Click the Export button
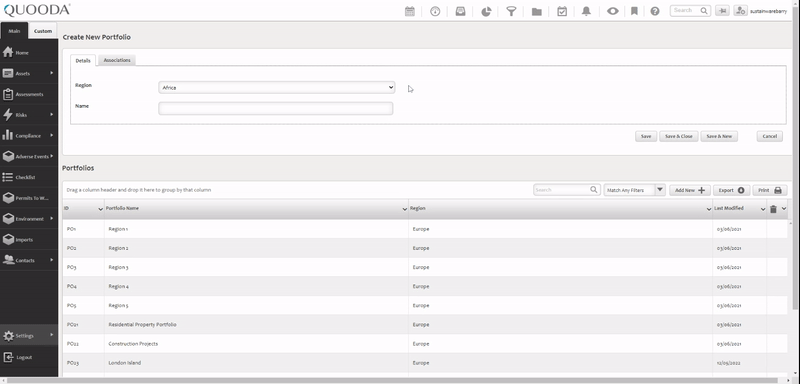The height and width of the screenshot is (384, 800). pyautogui.click(x=732, y=190)
